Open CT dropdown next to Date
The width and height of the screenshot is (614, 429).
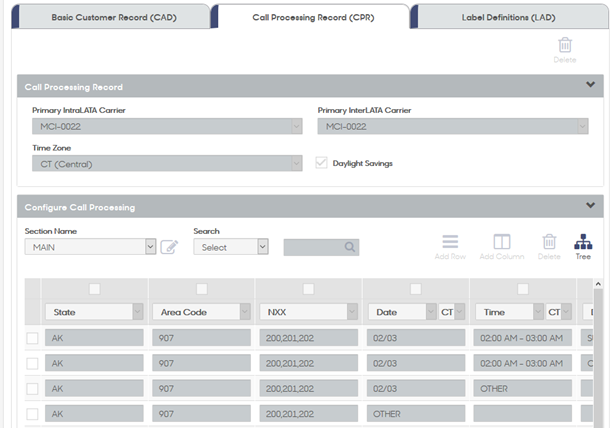[451, 312]
